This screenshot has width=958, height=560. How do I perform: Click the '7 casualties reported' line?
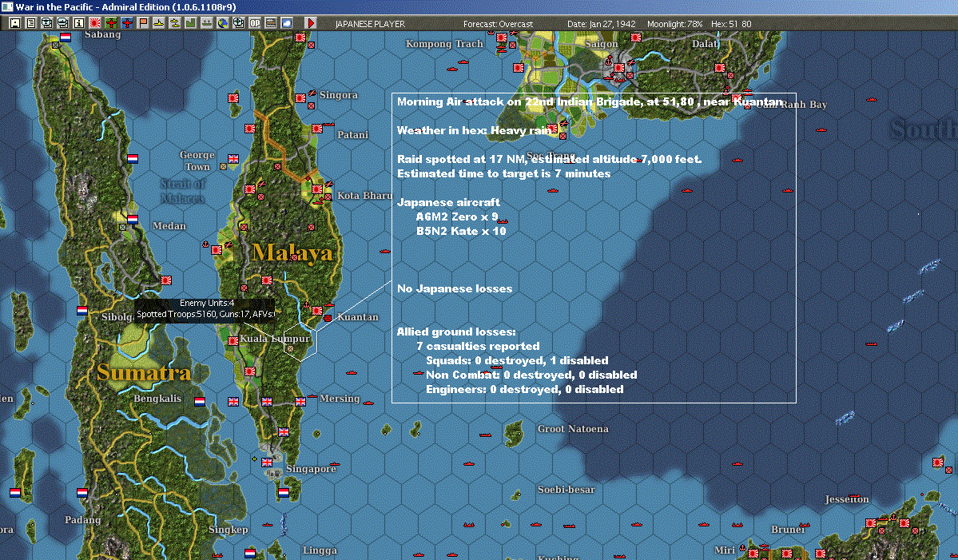pos(478,346)
